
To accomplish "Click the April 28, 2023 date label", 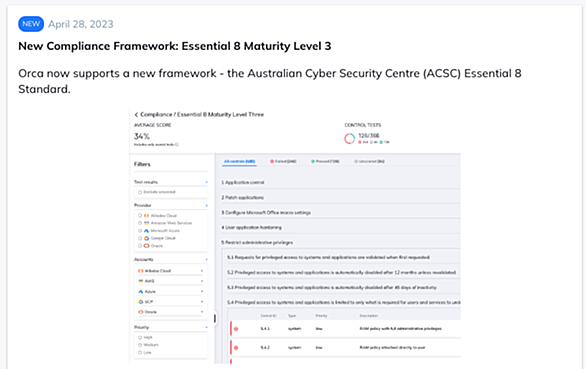I will 81,24.
